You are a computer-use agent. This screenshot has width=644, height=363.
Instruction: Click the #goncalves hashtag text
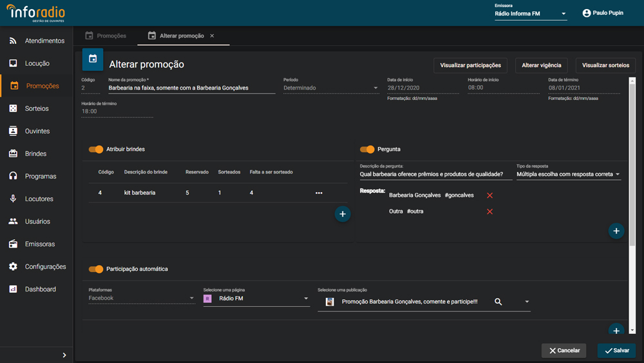pyautogui.click(x=459, y=195)
